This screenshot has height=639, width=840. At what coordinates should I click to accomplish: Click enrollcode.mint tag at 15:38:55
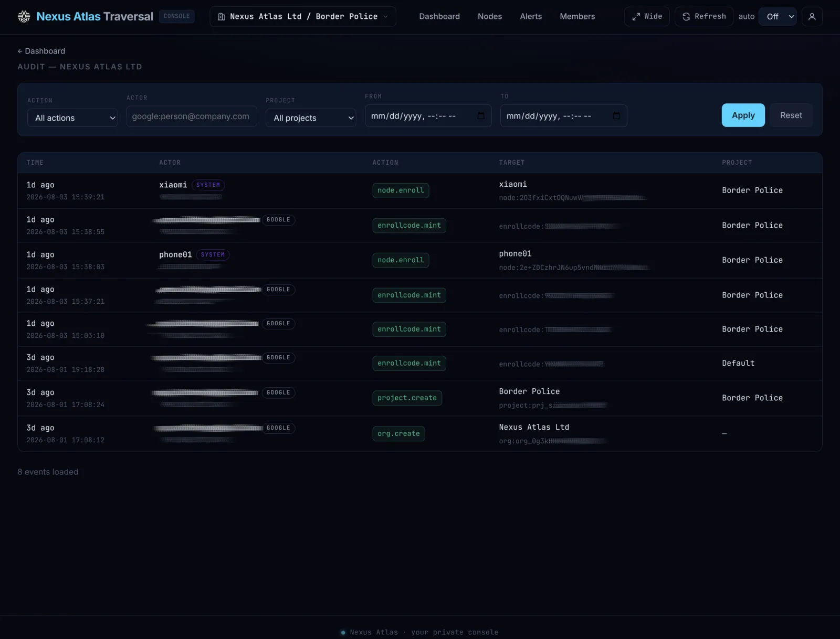pyautogui.click(x=409, y=226)
